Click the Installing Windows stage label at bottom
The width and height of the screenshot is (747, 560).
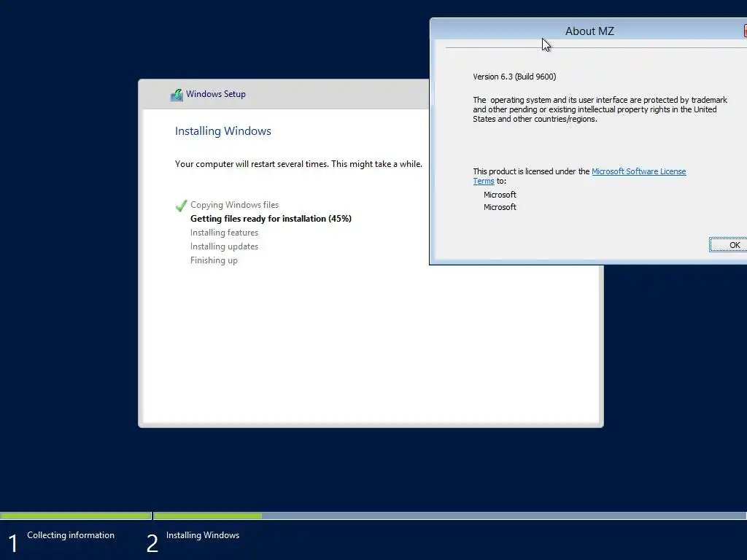tap(203, 535)
